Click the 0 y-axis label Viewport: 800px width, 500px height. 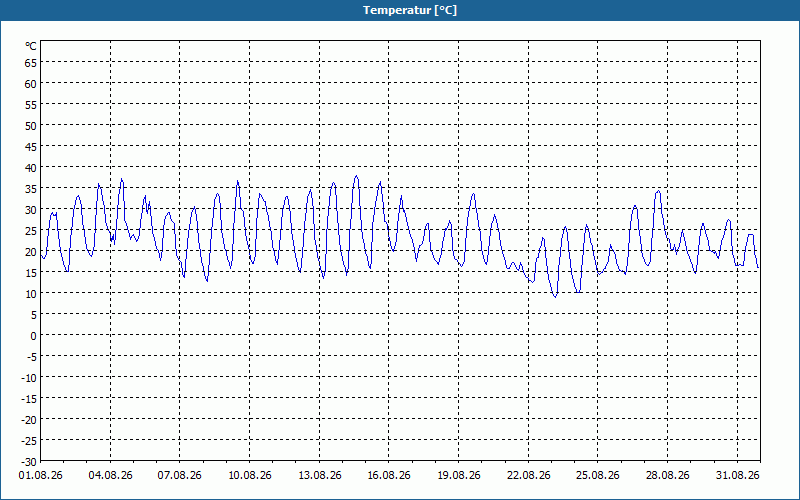click(x=34, y=336)
